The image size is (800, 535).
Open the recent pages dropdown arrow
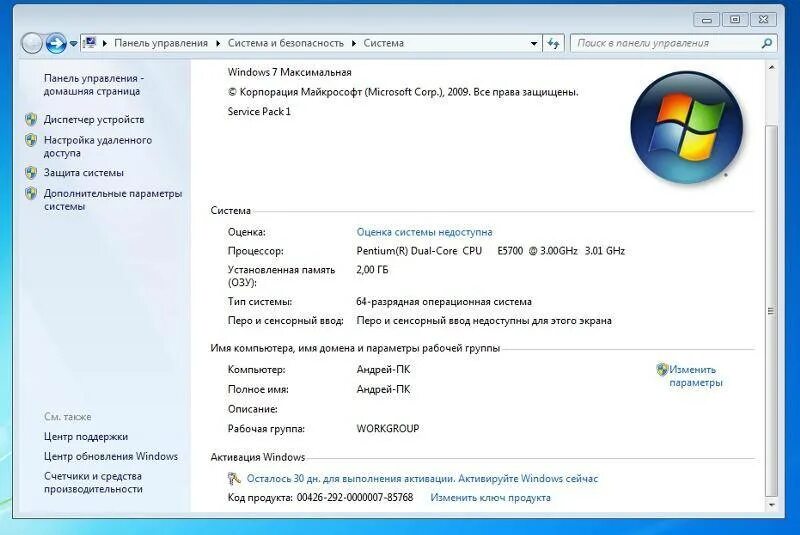(x=73, y=44)
